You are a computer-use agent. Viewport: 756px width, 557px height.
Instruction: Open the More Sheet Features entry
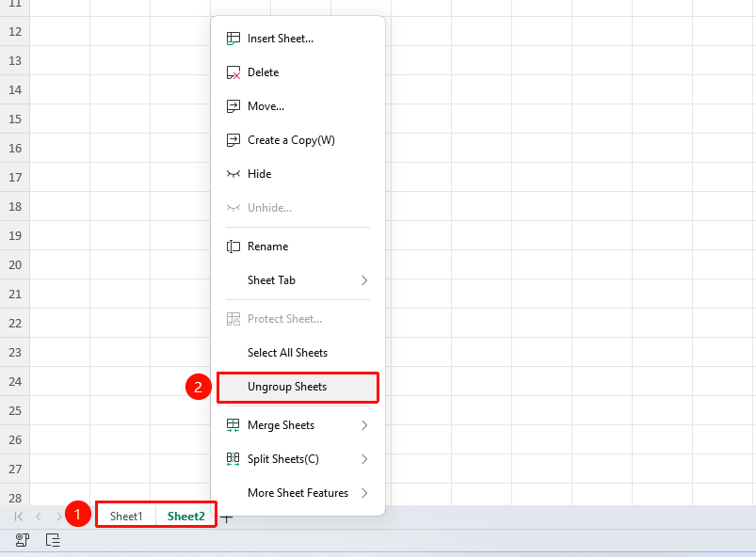[298, 493]
